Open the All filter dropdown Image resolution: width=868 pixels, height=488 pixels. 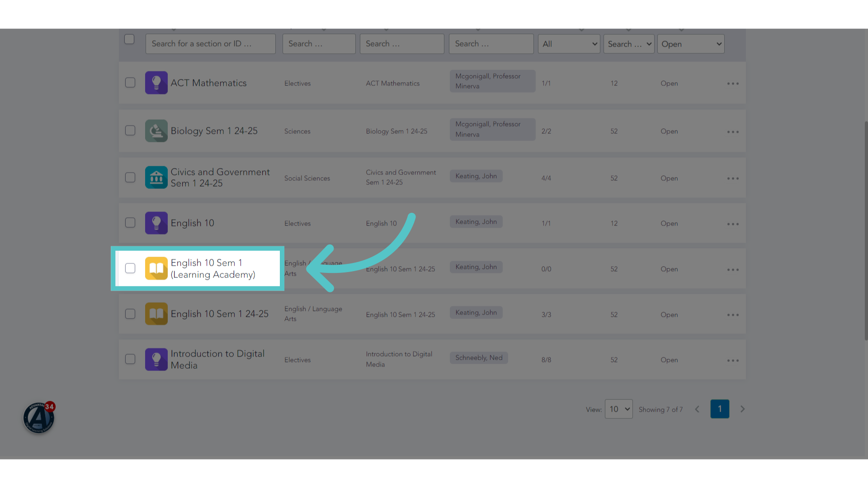click(569, 44)
